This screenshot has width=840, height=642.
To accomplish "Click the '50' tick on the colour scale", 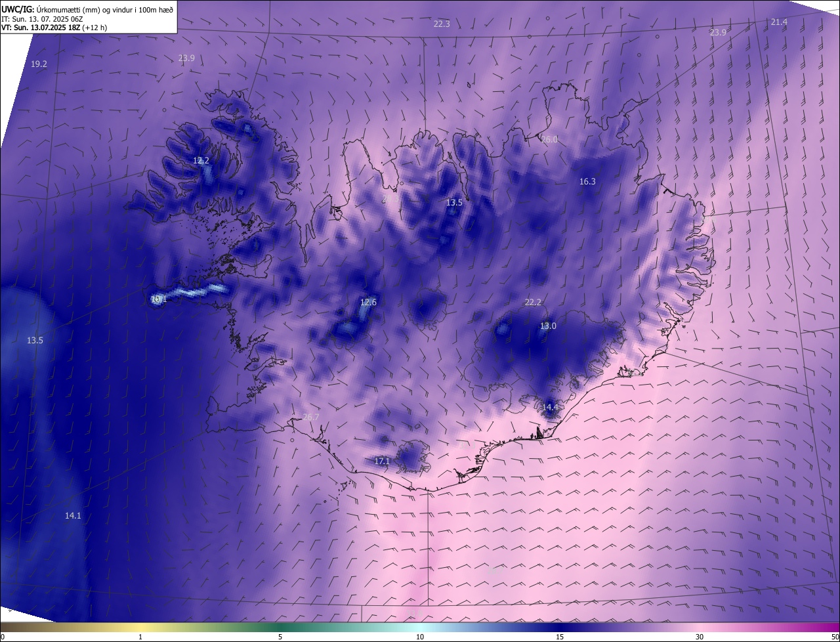I will (835, 637).
